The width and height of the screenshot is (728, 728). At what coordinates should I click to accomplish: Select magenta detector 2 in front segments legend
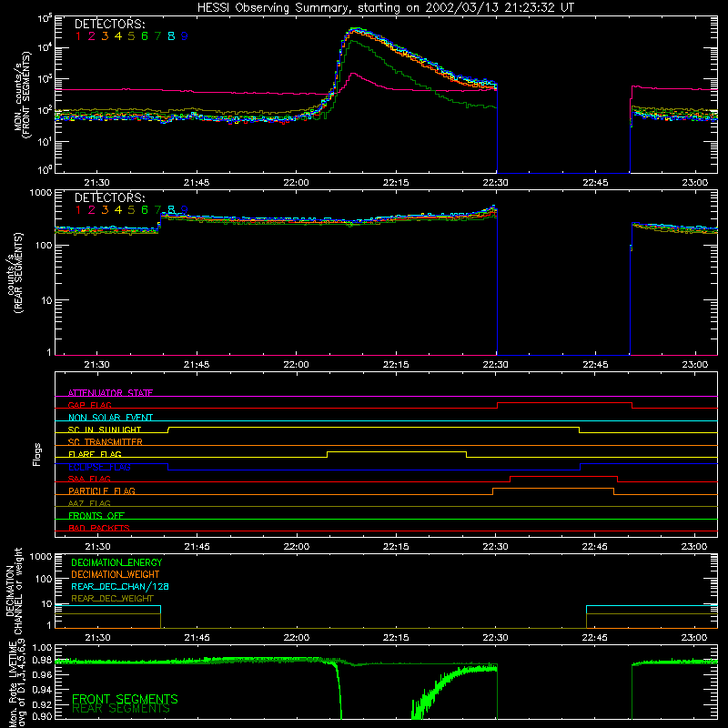point(92,36)
